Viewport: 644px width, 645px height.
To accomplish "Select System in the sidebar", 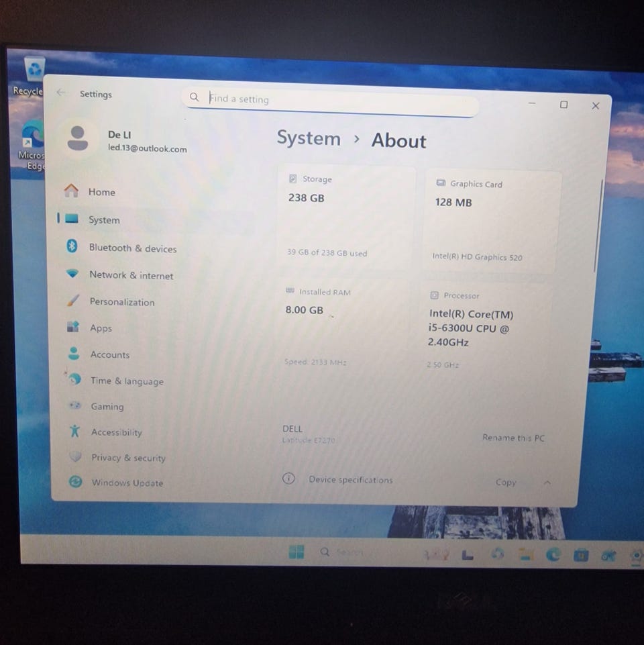I will coord(156,219).
